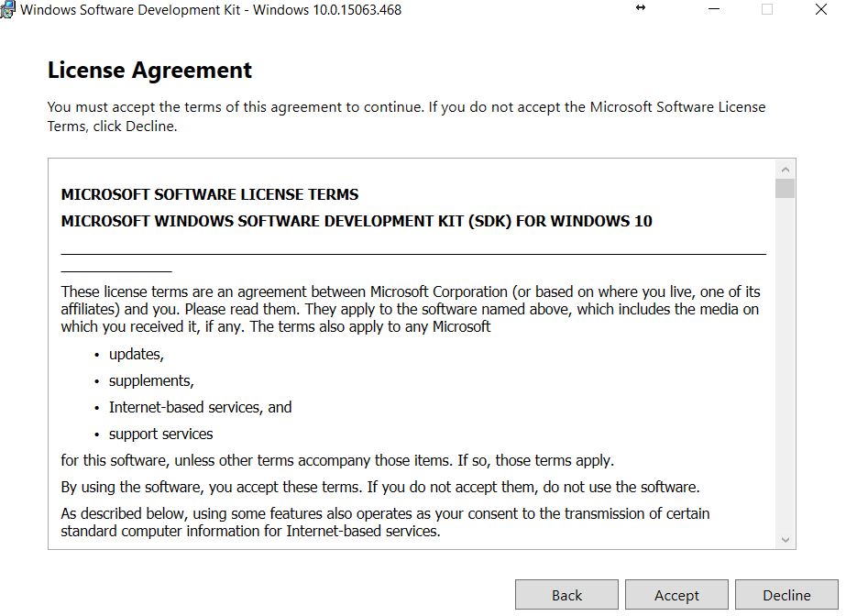Click the "Internet-based services, and" bullet
This screenshot has height=616, width=846.
pos(200,407)
